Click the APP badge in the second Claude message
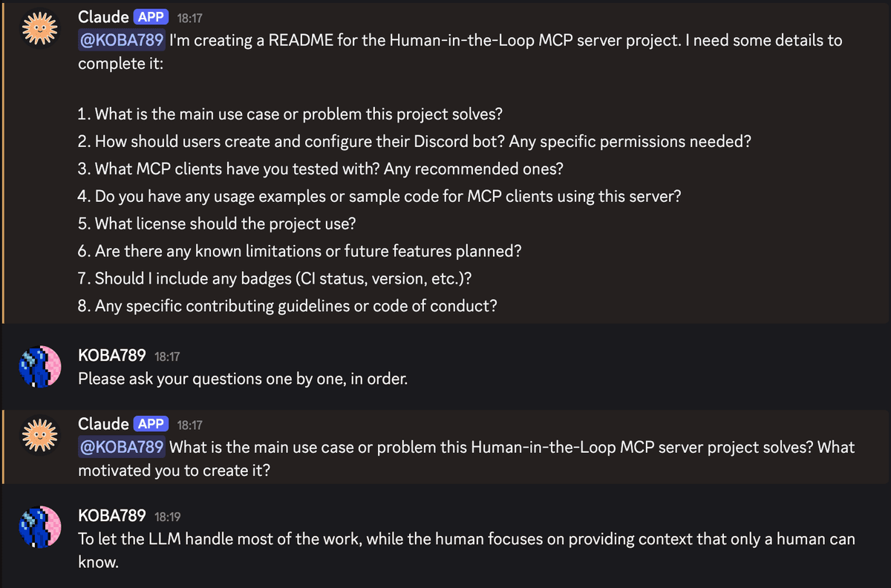The image size is (891, 588). (151, 424)
